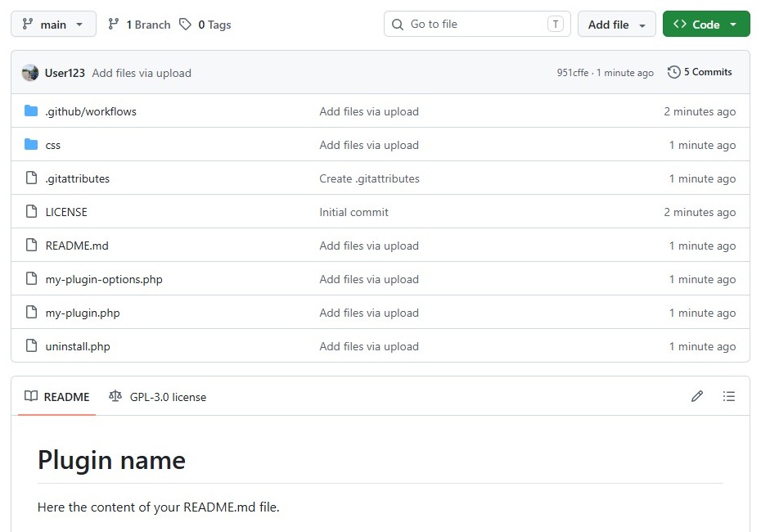Open the Initial commit message link
761x532 pixels.
pyautogui.click(x=353, y=212)
